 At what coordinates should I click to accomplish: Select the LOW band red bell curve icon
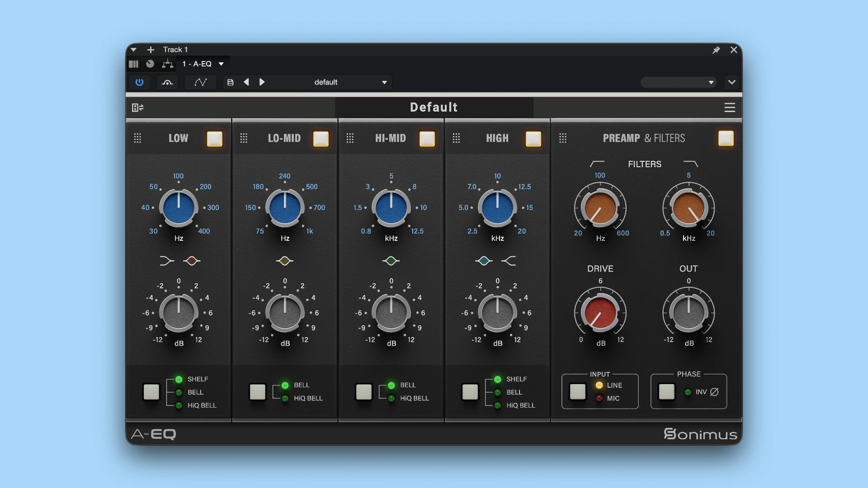192,261
